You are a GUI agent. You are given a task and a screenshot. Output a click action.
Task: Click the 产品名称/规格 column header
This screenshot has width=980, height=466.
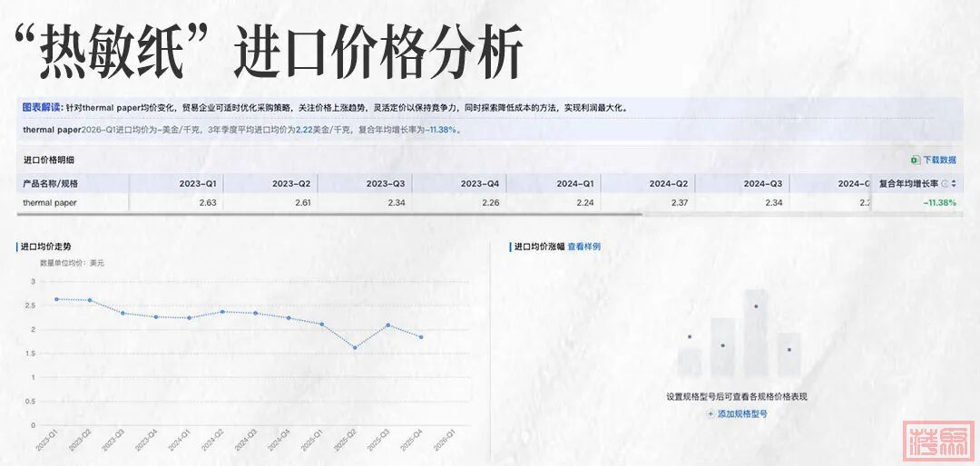click(x=51, y=183)
